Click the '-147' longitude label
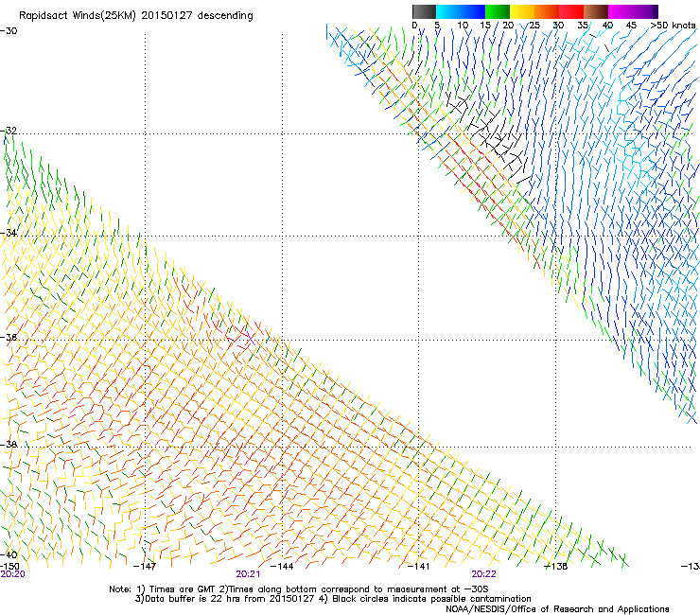This screenshot has width=700, height=615. [x=145, y=567]
